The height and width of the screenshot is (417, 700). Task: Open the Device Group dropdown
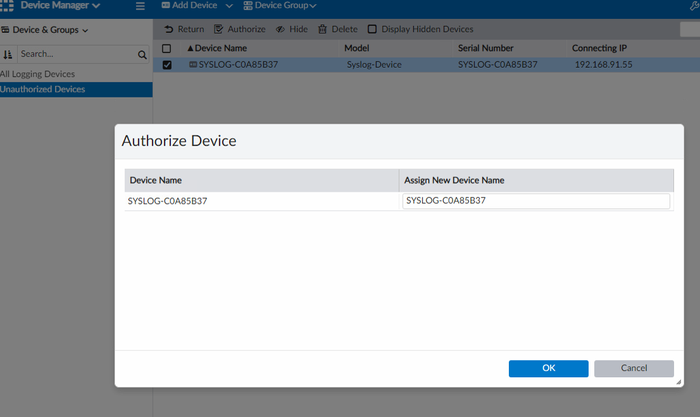click(279, 6)
